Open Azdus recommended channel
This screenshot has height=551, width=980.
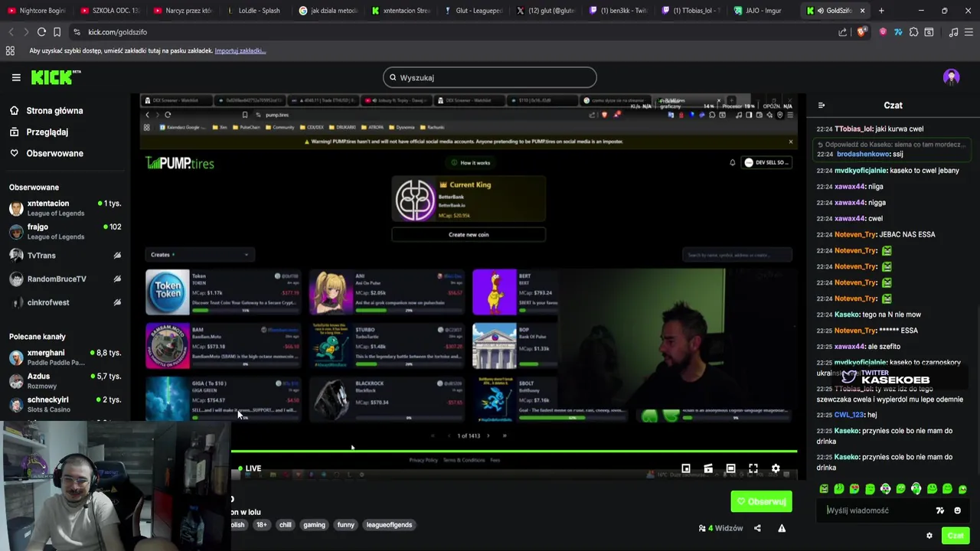(x=65, y=381)
